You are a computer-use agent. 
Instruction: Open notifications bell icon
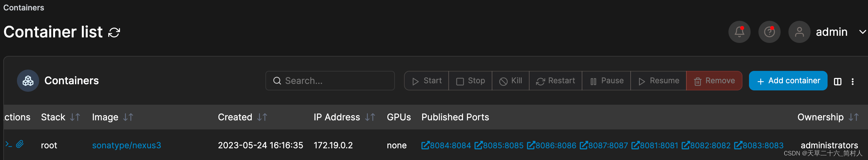(739, 32)
